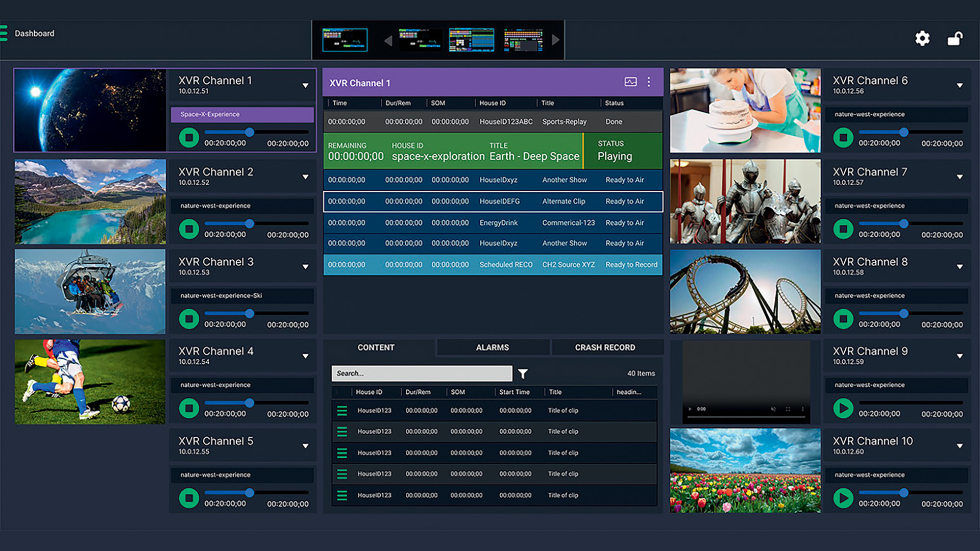Stop playback on XVR Channel 1
Image resolution: width=980 pixels, height=551 pixels.
coord(189,138)
